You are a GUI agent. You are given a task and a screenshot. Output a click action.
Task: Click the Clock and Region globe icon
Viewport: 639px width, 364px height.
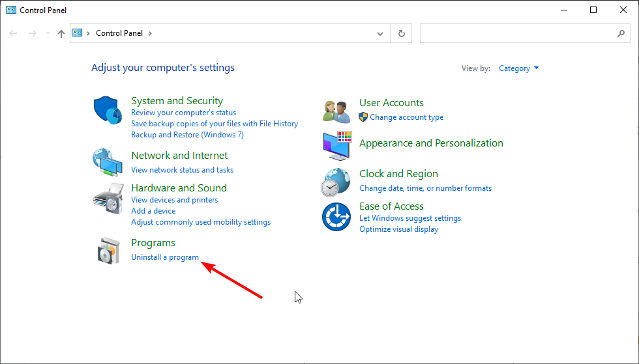coord(336,182)
